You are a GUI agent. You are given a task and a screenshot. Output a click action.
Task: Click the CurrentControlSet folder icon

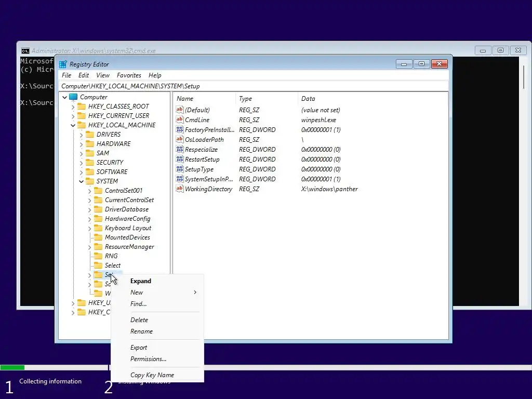coord(98,200)
